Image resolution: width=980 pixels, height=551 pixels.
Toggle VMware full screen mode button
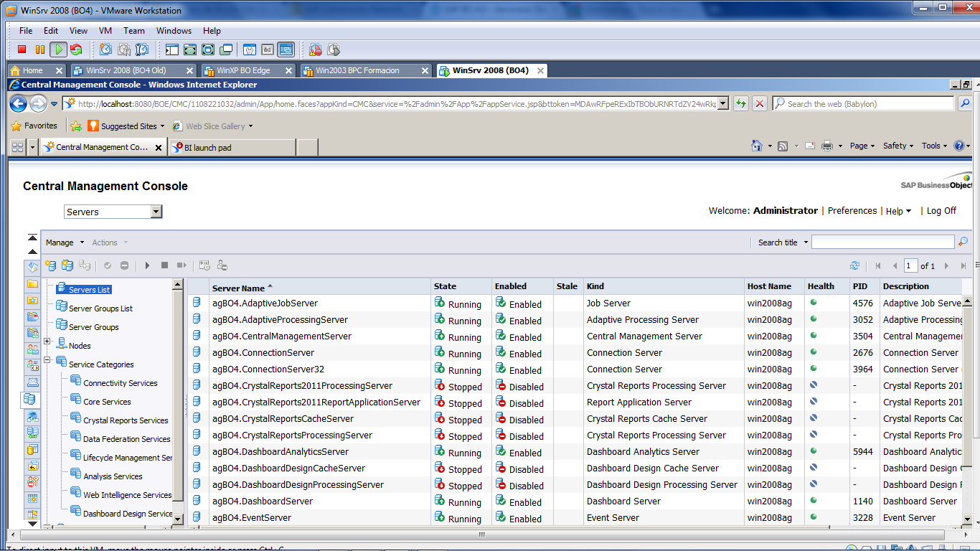208,50
